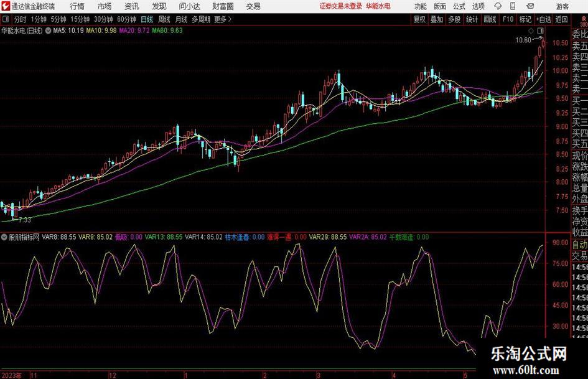This screenshot has height=379, width=588.
Task: Click the MA20: 9.72 label
Action: pyautogui.click(x=134, y=30)
